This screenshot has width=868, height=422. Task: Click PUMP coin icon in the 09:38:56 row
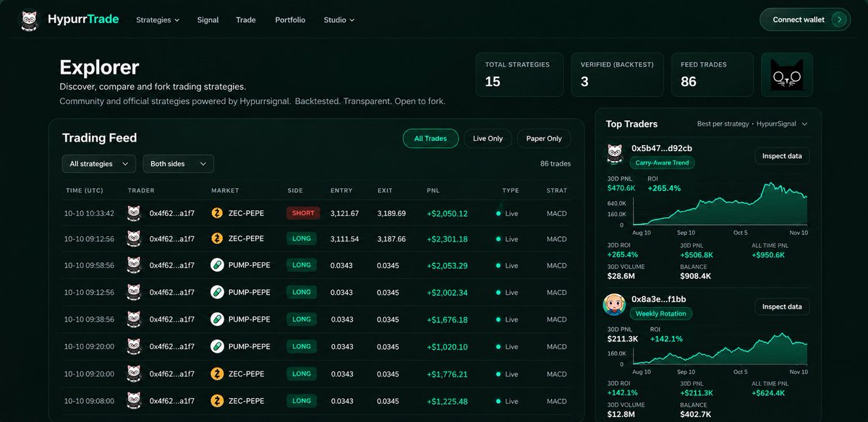pos(217,319)
